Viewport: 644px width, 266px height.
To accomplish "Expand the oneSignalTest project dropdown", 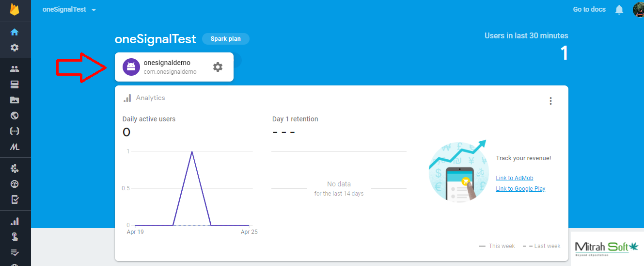I will tap(94, 10).
